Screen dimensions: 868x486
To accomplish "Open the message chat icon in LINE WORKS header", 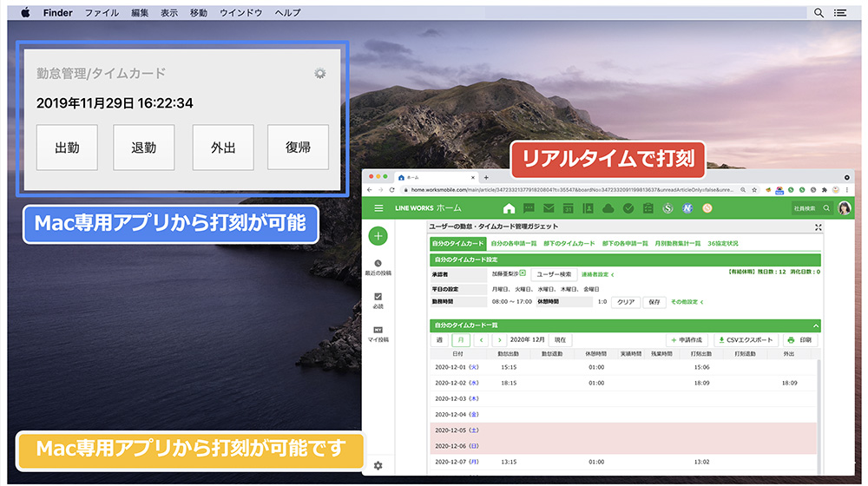I will tap(529, 208).
